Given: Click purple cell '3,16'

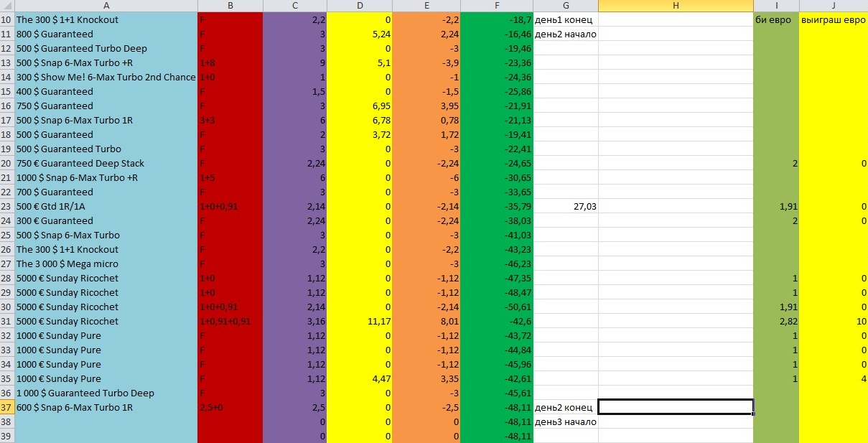Looking at the screenshot, I should pyautogui.click(x=295, y=322).
